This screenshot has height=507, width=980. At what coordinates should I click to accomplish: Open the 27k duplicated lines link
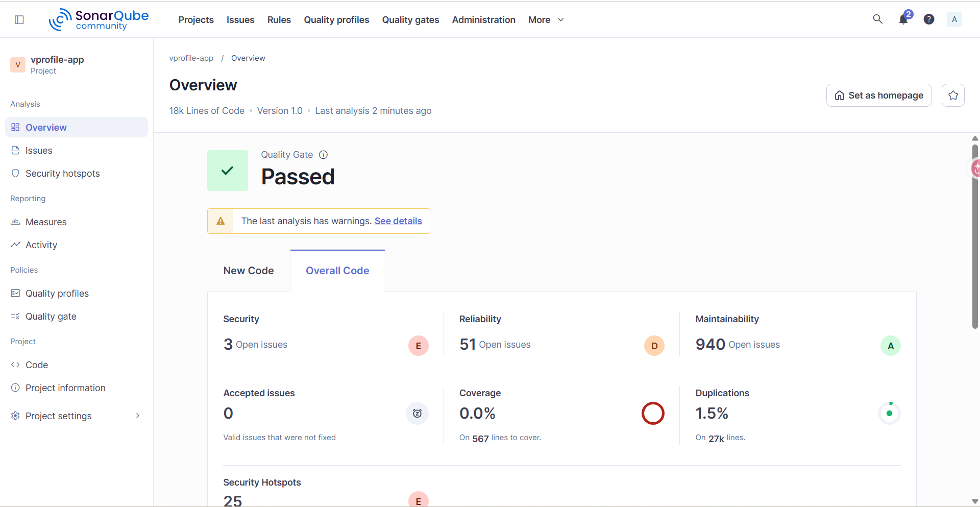click(716, 439)
